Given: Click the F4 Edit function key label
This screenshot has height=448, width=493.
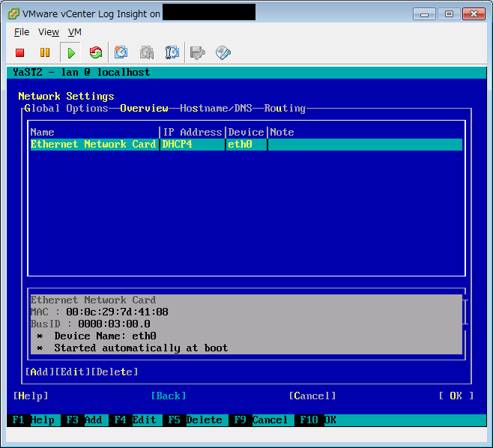Looking at the screenshot, I should [x=135, y=420].
